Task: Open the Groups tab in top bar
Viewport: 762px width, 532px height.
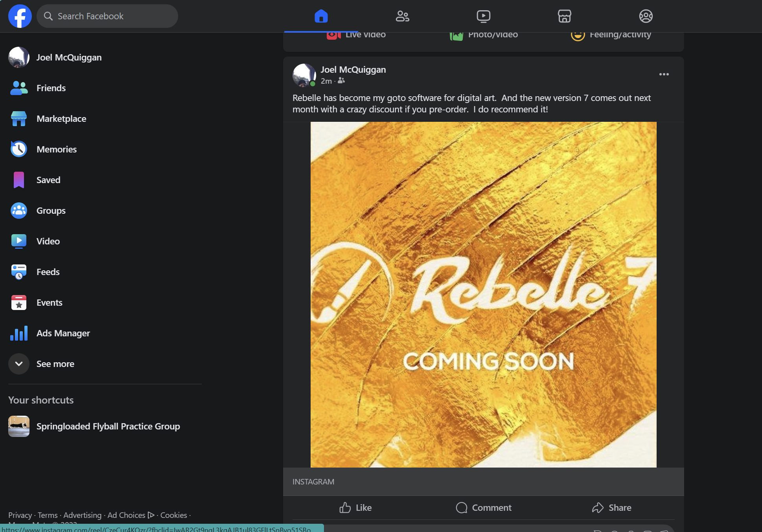Action: (646, 16)
